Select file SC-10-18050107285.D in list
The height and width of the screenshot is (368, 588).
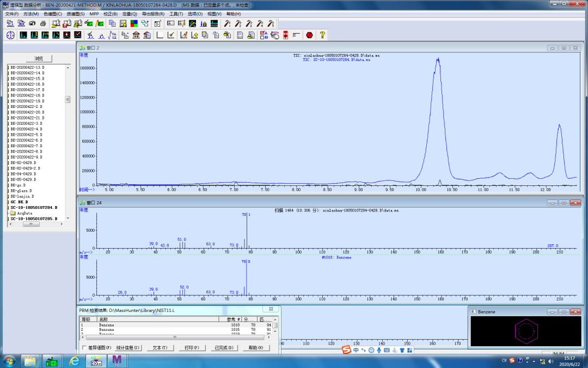(x=34, y=219)
